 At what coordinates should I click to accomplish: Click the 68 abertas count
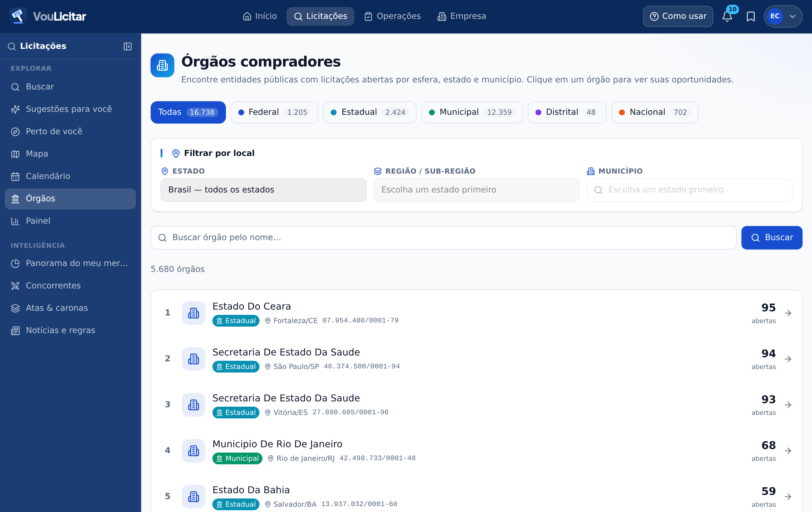coord(763,451)
